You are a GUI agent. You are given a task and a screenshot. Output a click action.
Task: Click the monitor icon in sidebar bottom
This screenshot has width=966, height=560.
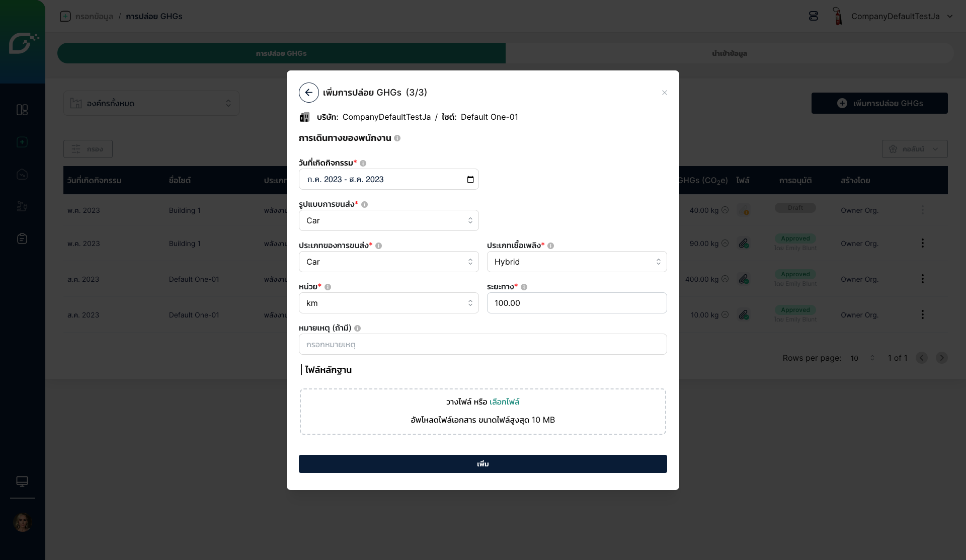point(22,482)
